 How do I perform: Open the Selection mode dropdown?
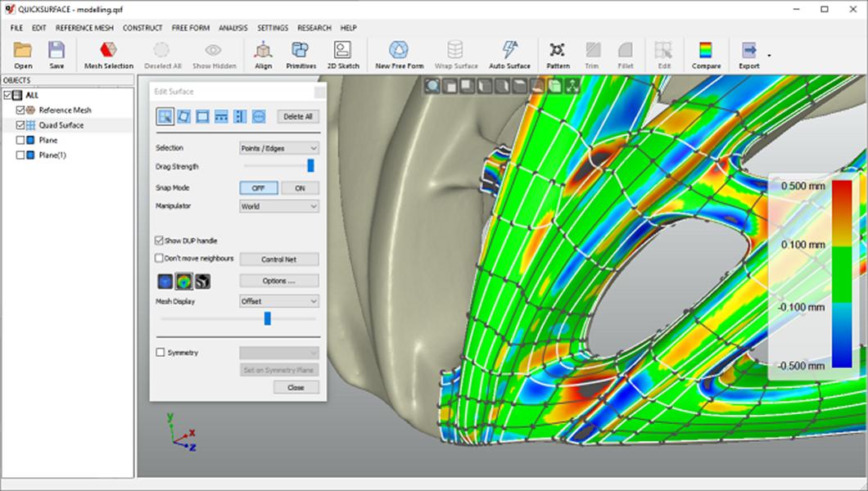(x=278, y=148)
